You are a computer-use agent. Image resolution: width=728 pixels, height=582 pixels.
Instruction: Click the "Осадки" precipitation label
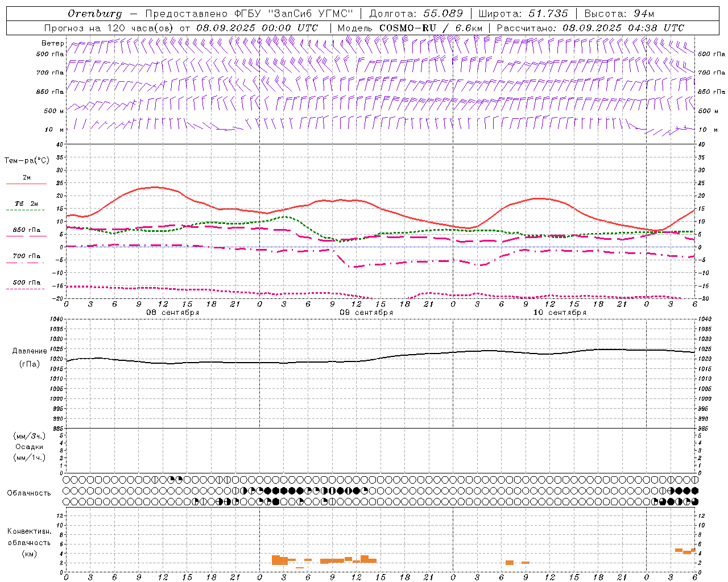30,447
